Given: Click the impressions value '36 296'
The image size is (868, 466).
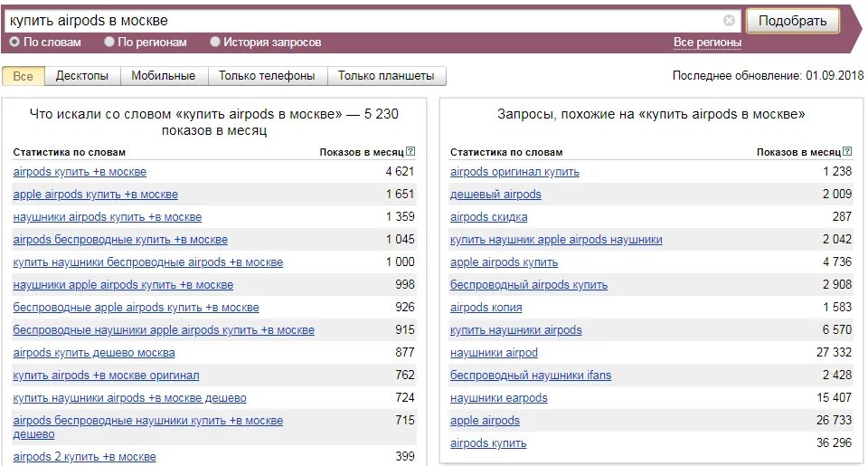Looking at the screenshot, I should click(x=835, y=442).
